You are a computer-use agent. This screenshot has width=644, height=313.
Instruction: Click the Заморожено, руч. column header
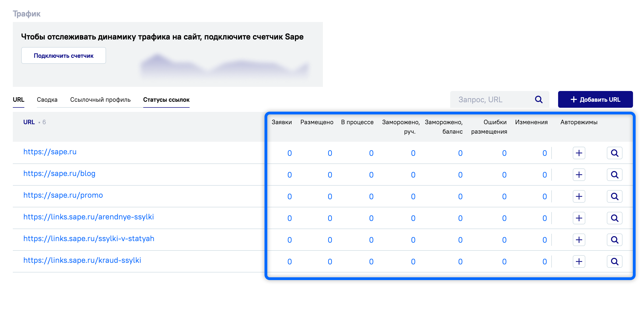pos(401,127)
